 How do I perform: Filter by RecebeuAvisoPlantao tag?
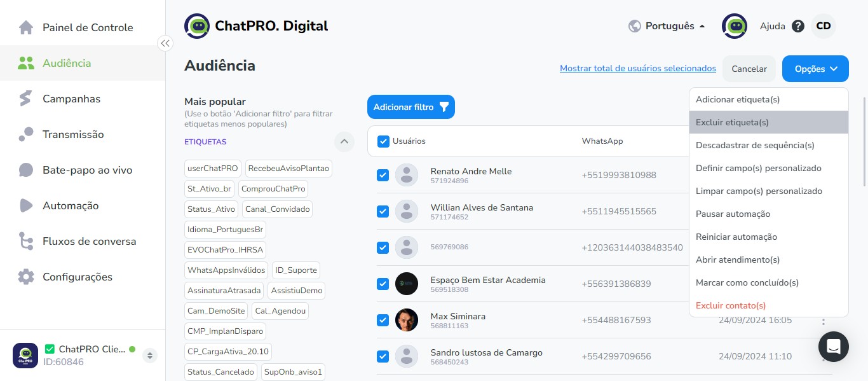click(x=288, y=169)
